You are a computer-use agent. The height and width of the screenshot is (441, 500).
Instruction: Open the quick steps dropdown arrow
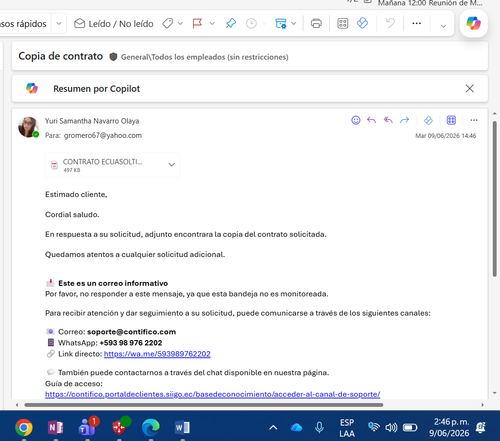point(59,24)
